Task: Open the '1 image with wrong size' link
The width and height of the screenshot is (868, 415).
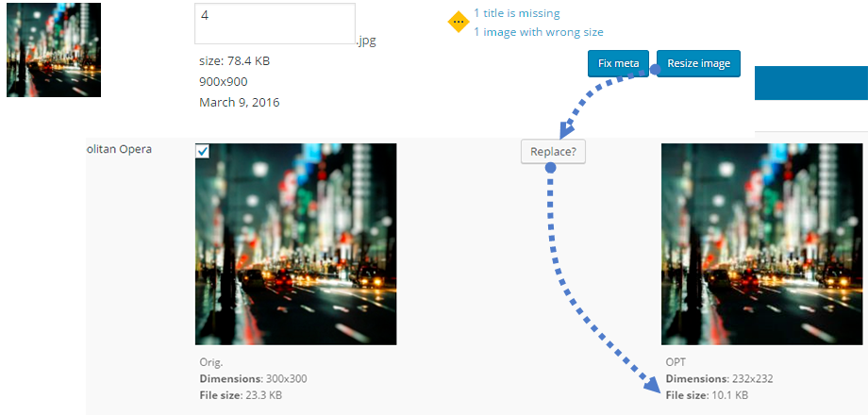Action: 538,32
